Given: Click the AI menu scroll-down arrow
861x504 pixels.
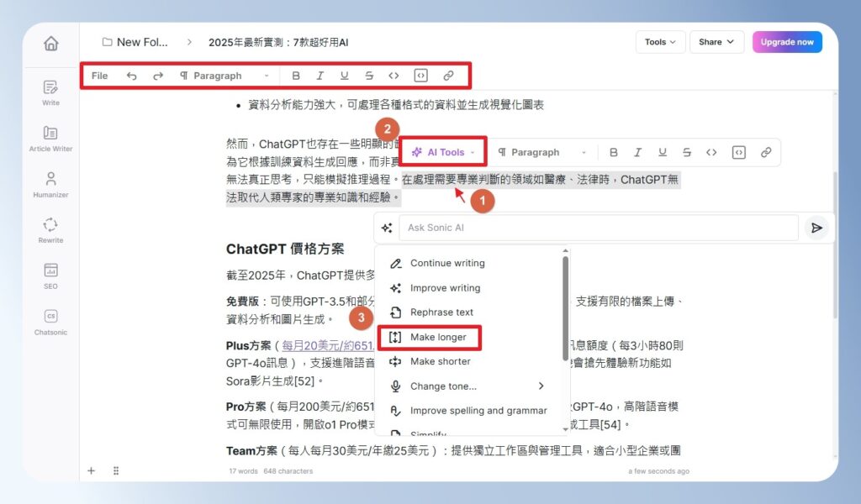Looking at the screenshot, I should (565, 429).
